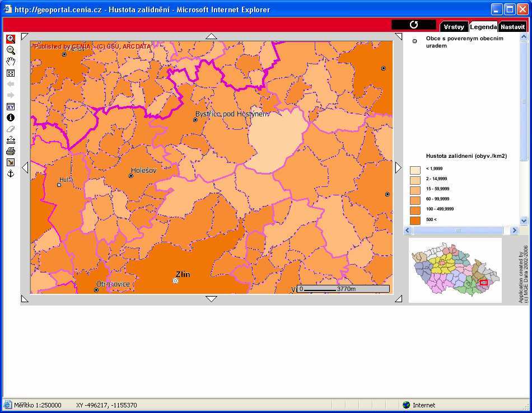The width and height of the screenshot is (532, 413).
Task: Click the Otrokovice town marker
Action: tap(96, 290)
